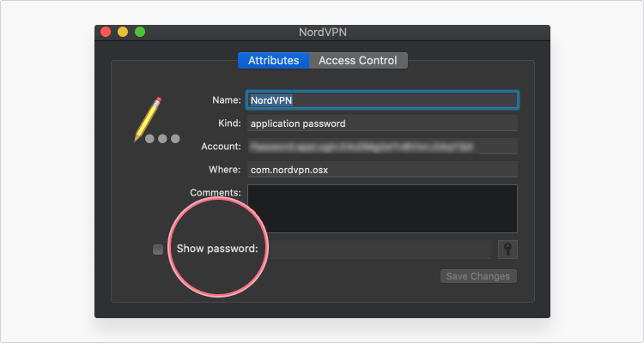This screenshot has width=644, height=343.
Task: Click into the blurred Account field
Action: (x=382, y=146)
